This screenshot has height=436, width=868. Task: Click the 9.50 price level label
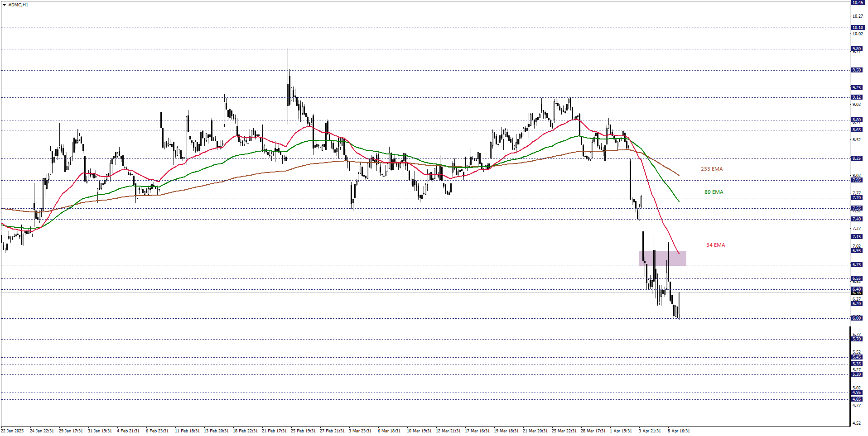click(856, 70)
